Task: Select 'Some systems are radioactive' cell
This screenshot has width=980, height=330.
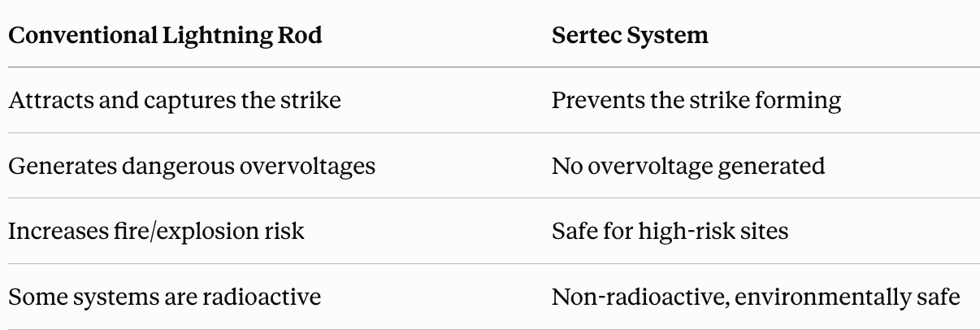Action: click(x=164, y=296)
